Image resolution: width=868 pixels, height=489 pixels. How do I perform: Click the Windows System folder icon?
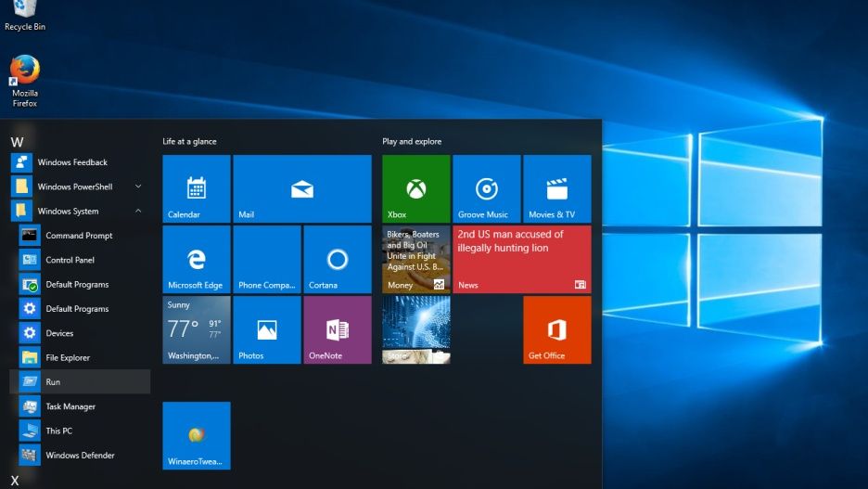click(21, 211)
